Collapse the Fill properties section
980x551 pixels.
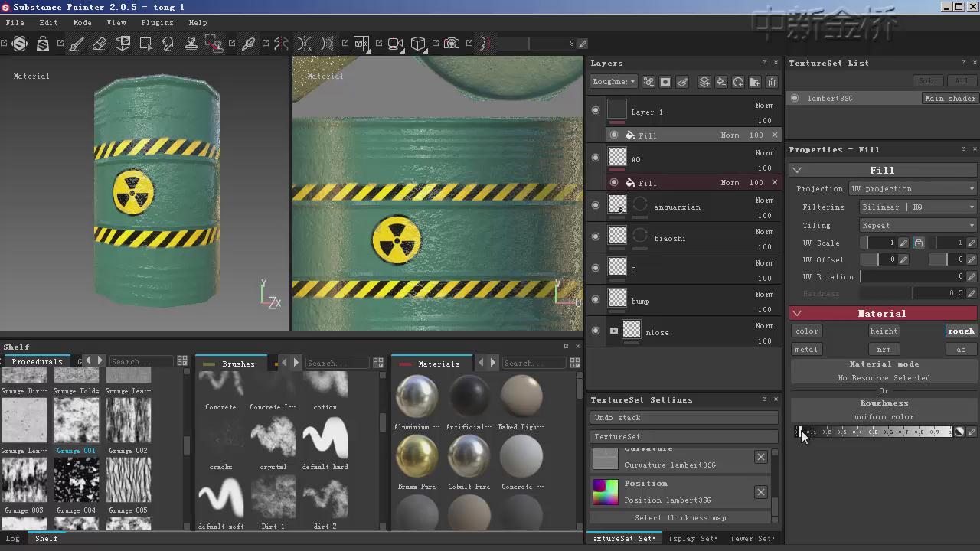coord(797,170)
